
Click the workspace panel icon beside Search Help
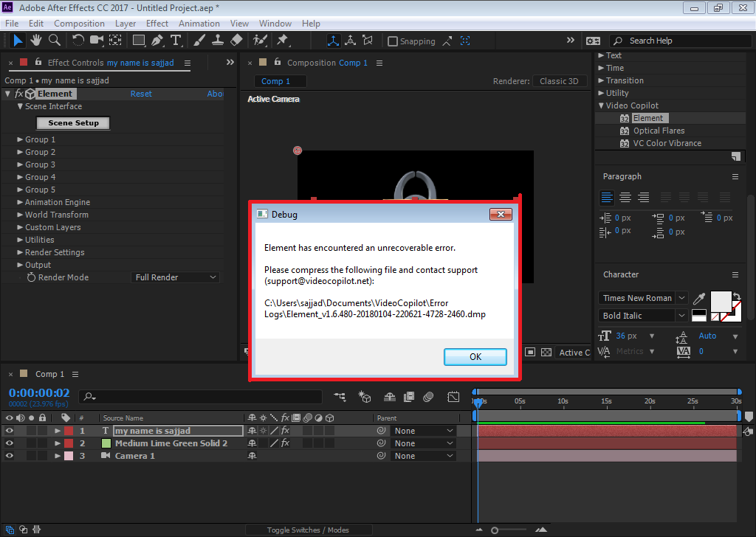pos(593,41)
